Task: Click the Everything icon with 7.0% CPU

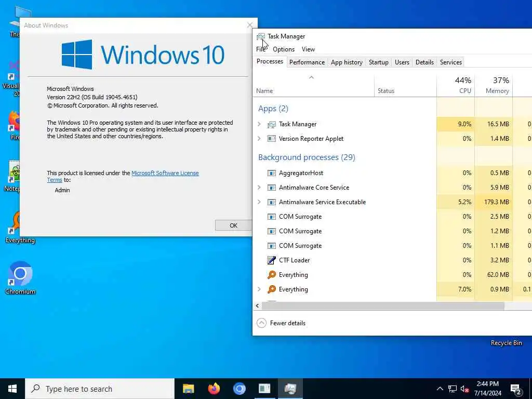Action: [271, 289]
